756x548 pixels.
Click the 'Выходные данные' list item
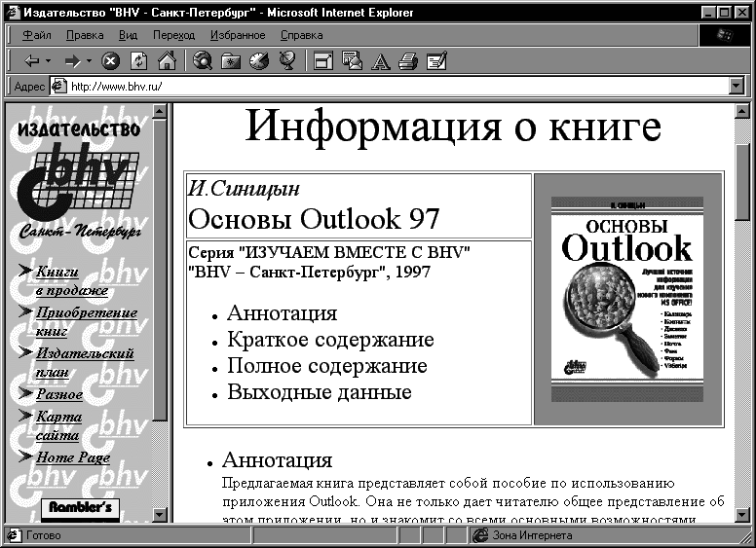(x=320, y=392)
